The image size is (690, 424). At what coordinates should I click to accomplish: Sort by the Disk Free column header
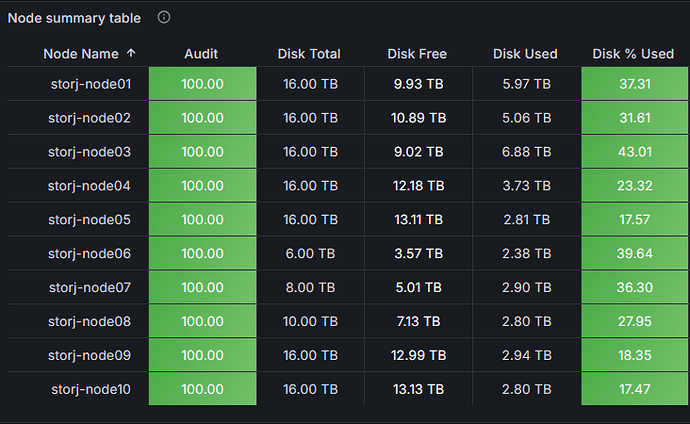coord(417,54)
